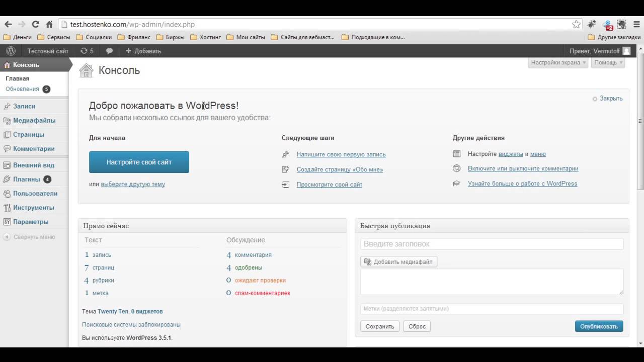Bookmark this page with star icon

(x=576, y=24)
